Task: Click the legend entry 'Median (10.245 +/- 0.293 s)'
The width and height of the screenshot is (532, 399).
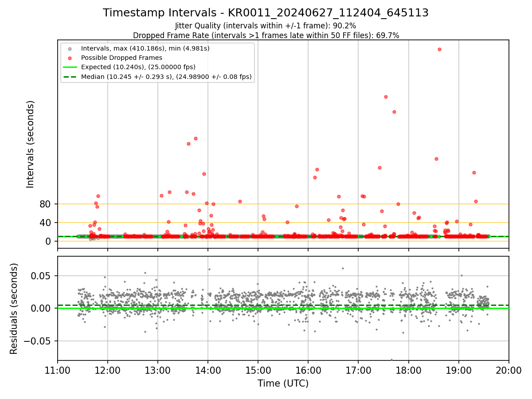Action: pyautogui.click(x=166, y=77)
